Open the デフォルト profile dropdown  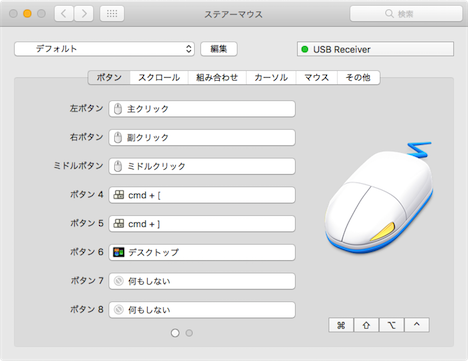104,49
